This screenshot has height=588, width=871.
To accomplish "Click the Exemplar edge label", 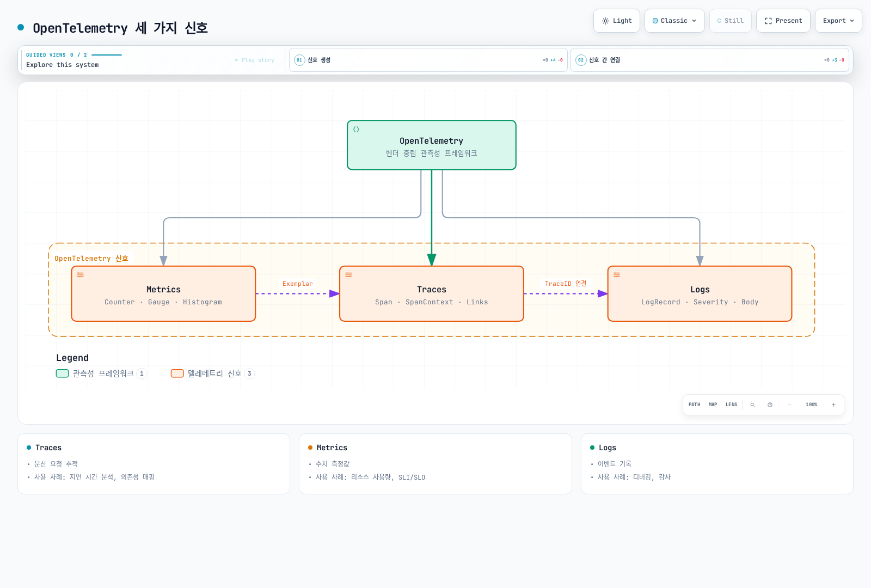I will pos(298,284).
